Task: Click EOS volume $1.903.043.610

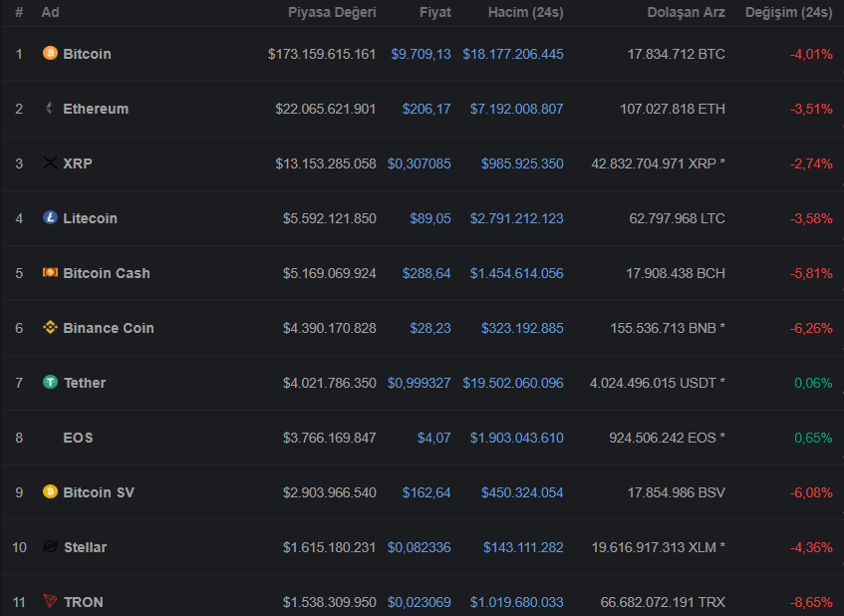Action: [517, 438]
